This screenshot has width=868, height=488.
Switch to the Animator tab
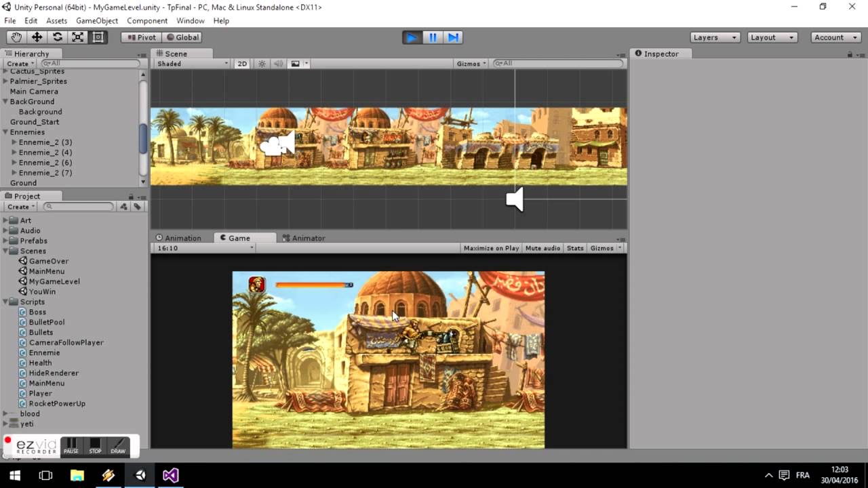click(x=304, y=238)
